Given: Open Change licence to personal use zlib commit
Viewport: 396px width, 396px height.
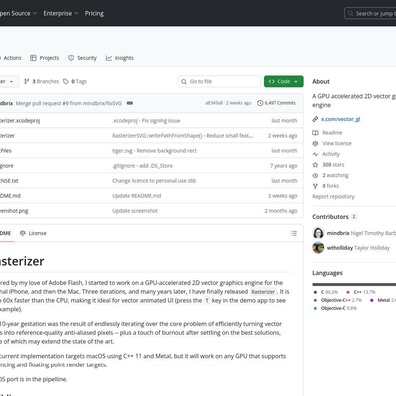Looking at the screenshot, I should pos(154,181).
